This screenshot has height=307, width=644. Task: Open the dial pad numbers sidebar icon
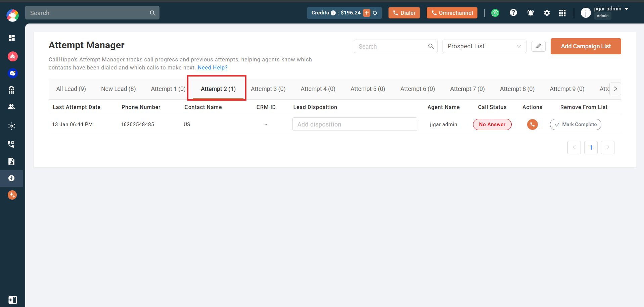pos(12,90)
